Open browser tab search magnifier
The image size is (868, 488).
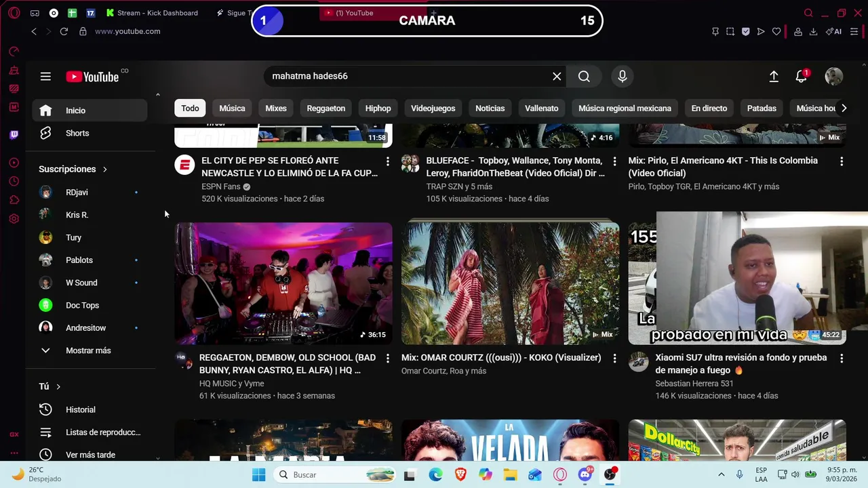(808, 13)
